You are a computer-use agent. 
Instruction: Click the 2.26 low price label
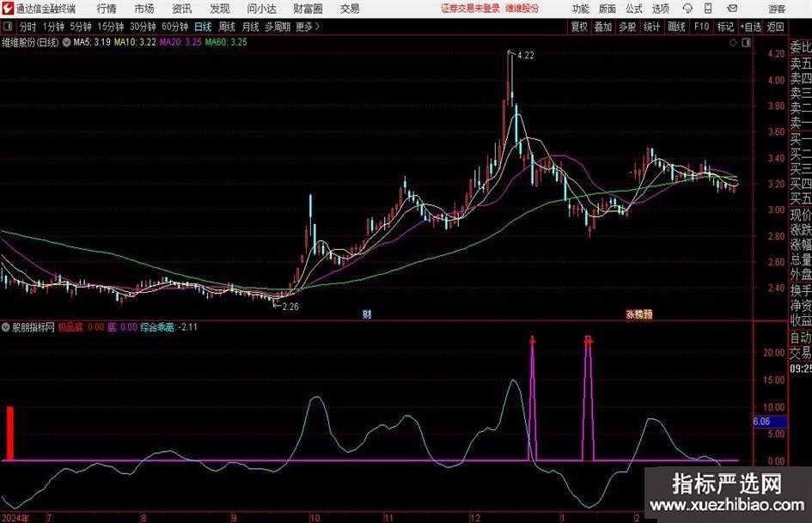pyautogui.click(x=290, y=307)
